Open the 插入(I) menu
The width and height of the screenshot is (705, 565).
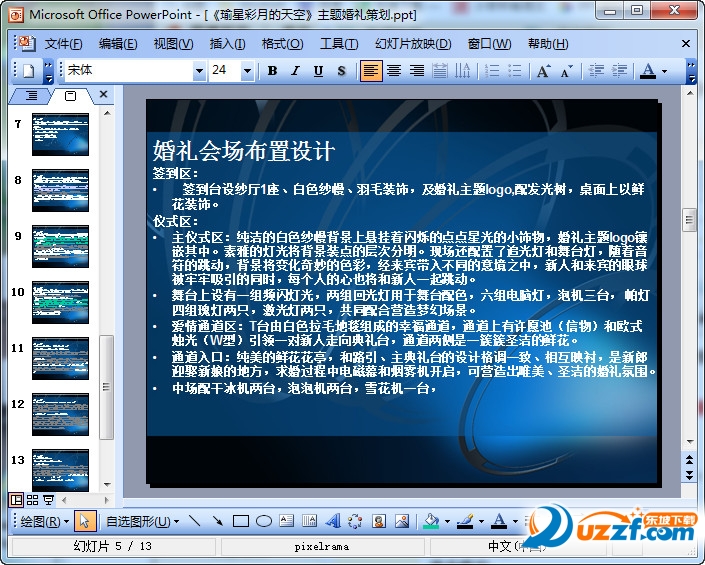227,44
